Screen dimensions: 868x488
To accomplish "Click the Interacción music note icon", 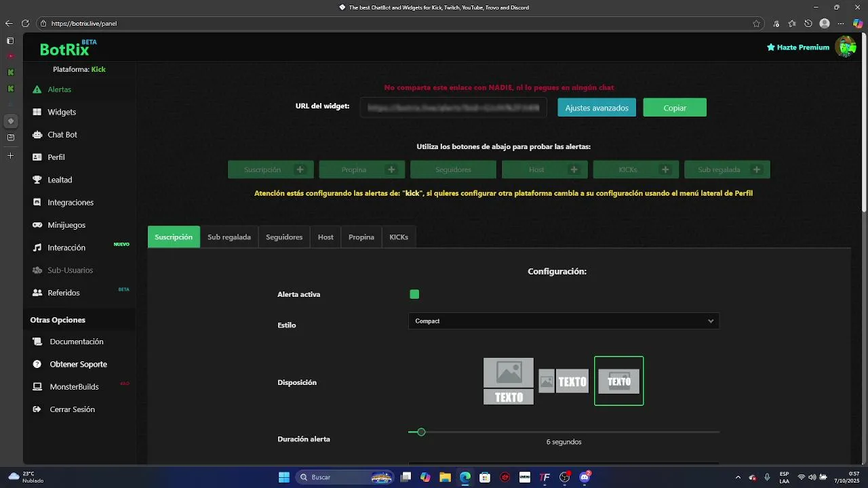I will [37, 247].
